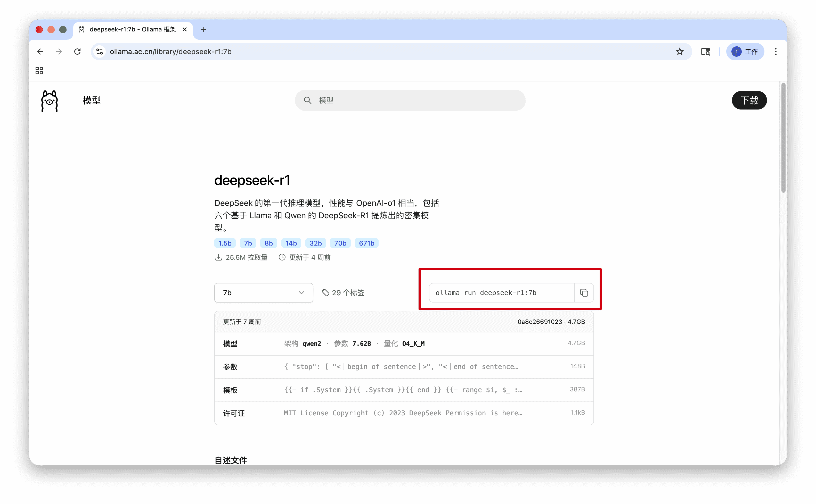Open the 7b version dropdown
816x504 pixels.
[x=264, y=293]
